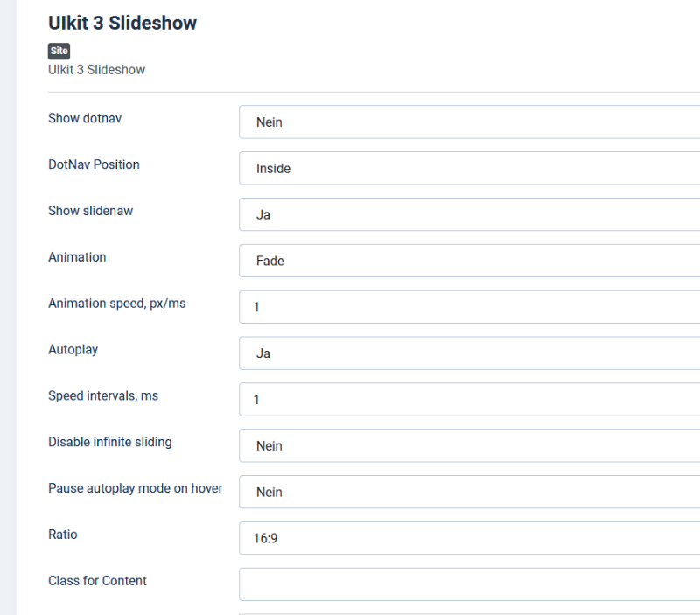Click the Autoplay label text
This screenshot has height=615, width=700.
(73, 349)
